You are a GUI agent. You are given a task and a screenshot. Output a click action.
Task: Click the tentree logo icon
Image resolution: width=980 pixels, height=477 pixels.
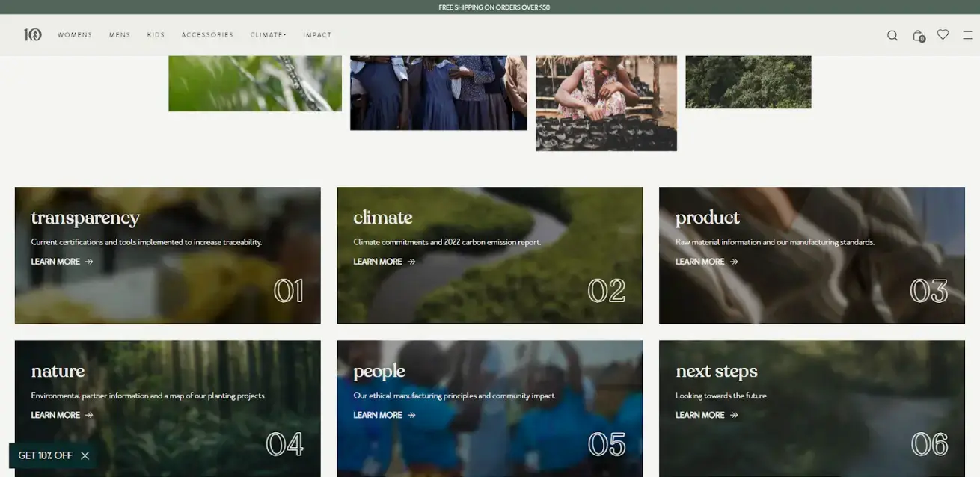32,34
